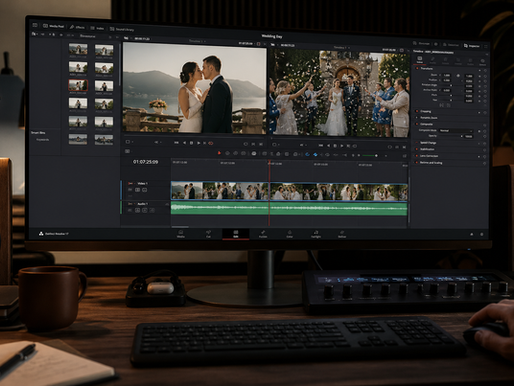
Task: Go to first frame in timeline viewer
Action: [321, 145]
